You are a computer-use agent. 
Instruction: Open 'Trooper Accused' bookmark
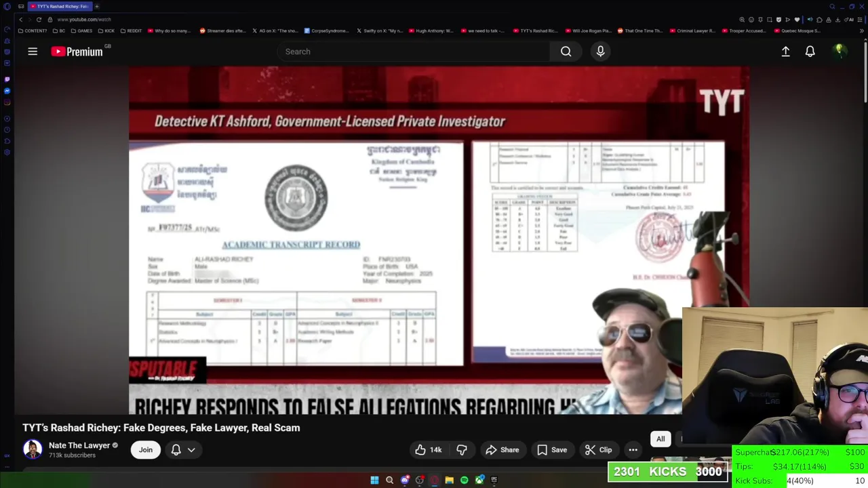tap(745, 30)
